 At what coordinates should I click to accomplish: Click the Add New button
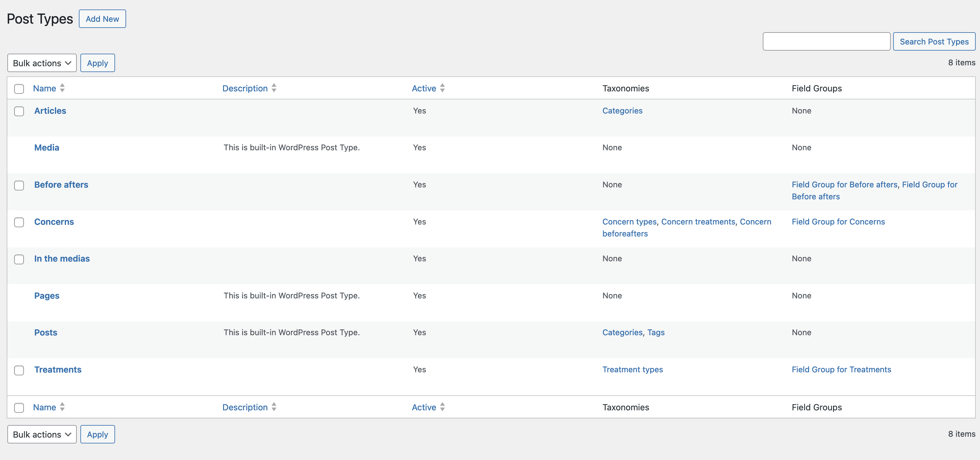click(102, 19)
